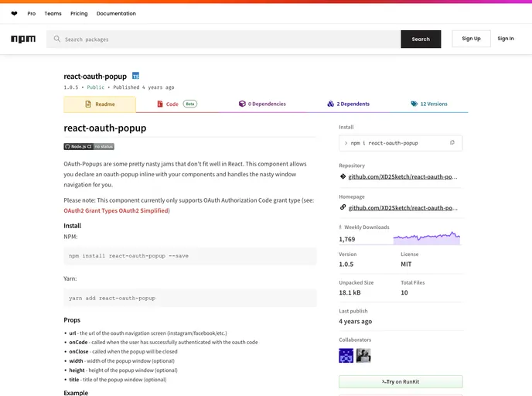Click the heart icon in top navigation
This screenshot has width=532, height=396.
pyautogui.click(x=14, y=14)
